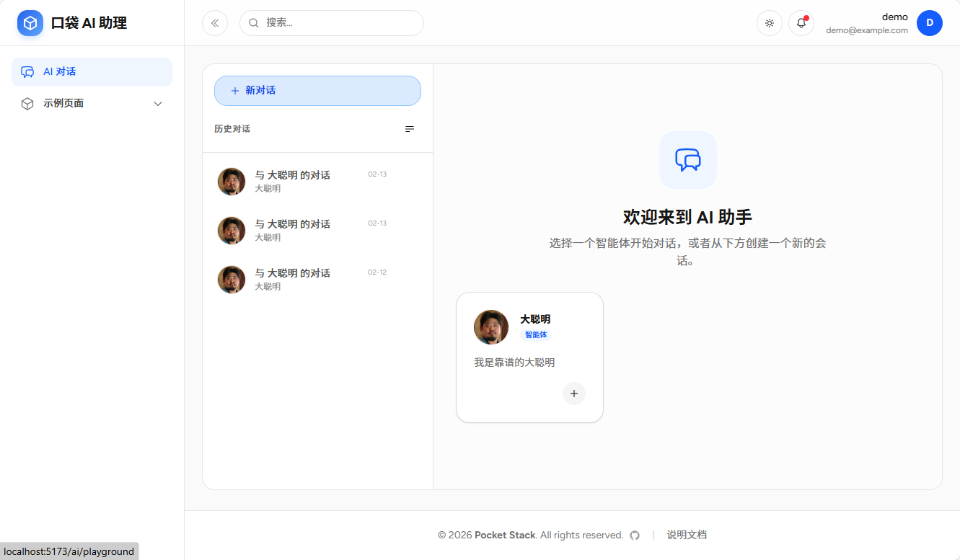Click the chat bubble icon above 欢迎来到 AI 助手
Viewport: 960px width, 560px height.
[x=687, y=159]
